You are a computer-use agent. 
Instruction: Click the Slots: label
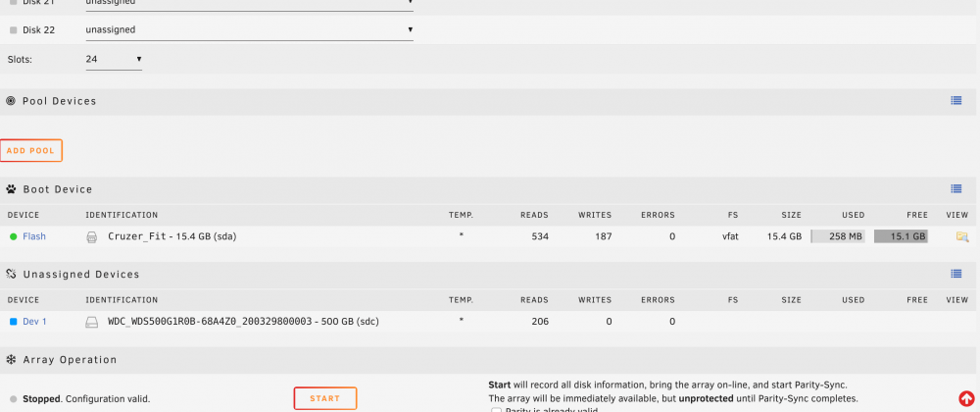(x=20, y=60)
